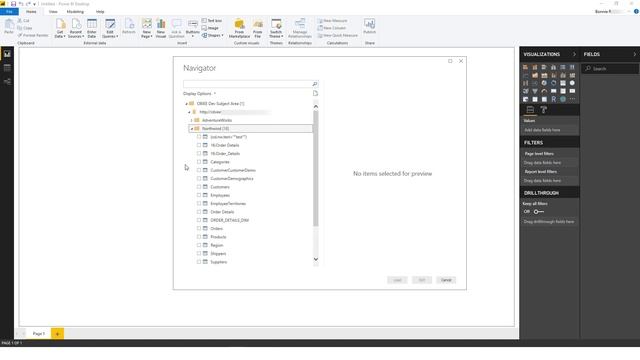640x360 pixels.
Task: Click the Navigator refresh preview page icon
Action: point(315,93)
